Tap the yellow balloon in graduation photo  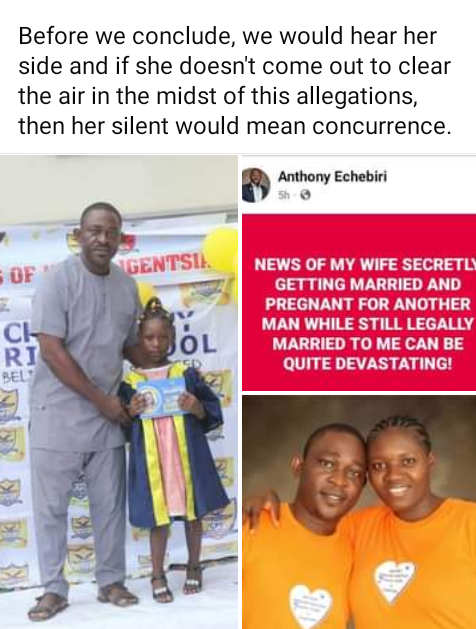tap(221, 250)
